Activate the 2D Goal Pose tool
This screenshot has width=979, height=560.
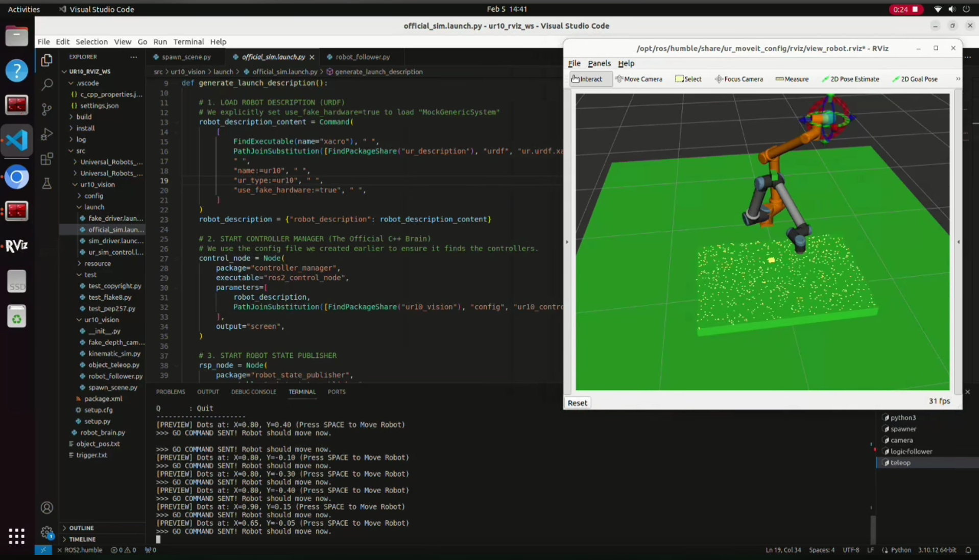915,79
